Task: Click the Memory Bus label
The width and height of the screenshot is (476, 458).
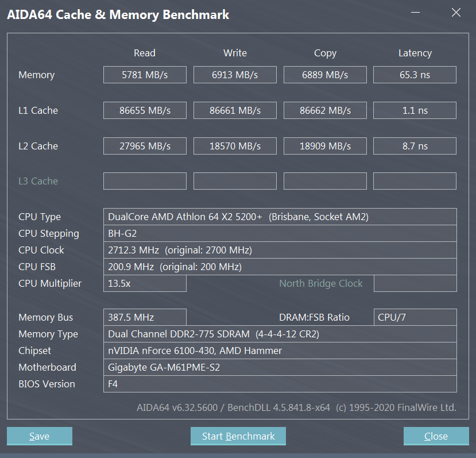Action: (45, 318)
